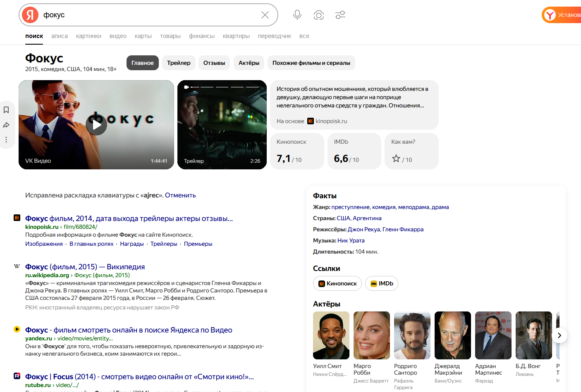581x392 pixels.
Task: Click the Wikipedia favicon beside result
Action: pos(17,266)
